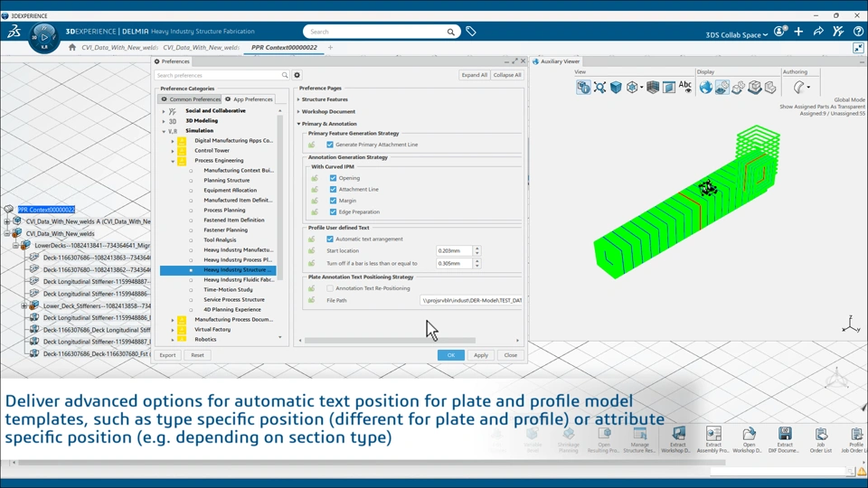
Task: Collapse Process Engineering node
Action: tap(173, 161)
